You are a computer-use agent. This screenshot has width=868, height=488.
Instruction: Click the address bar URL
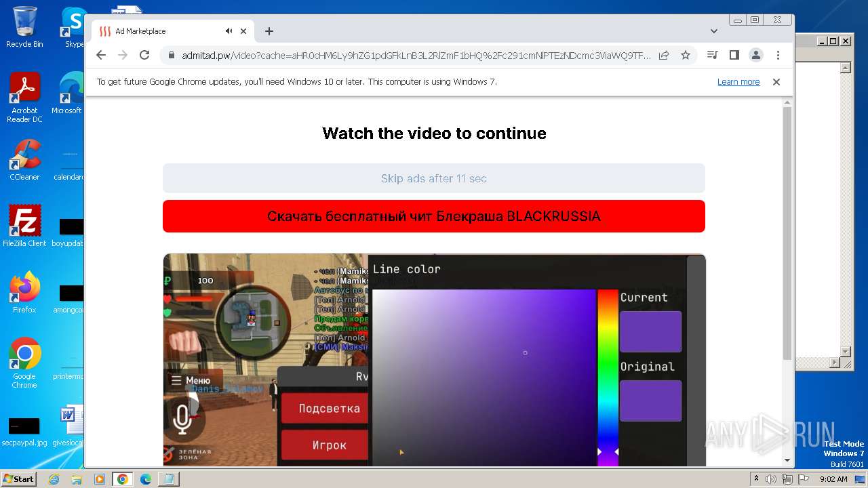point(416,56)
